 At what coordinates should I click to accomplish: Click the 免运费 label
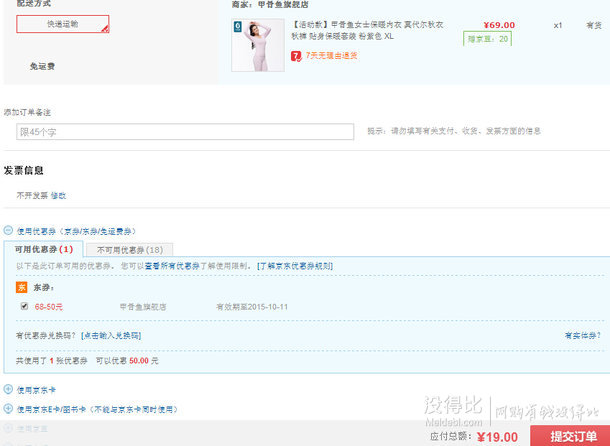(x=42, y=67)
